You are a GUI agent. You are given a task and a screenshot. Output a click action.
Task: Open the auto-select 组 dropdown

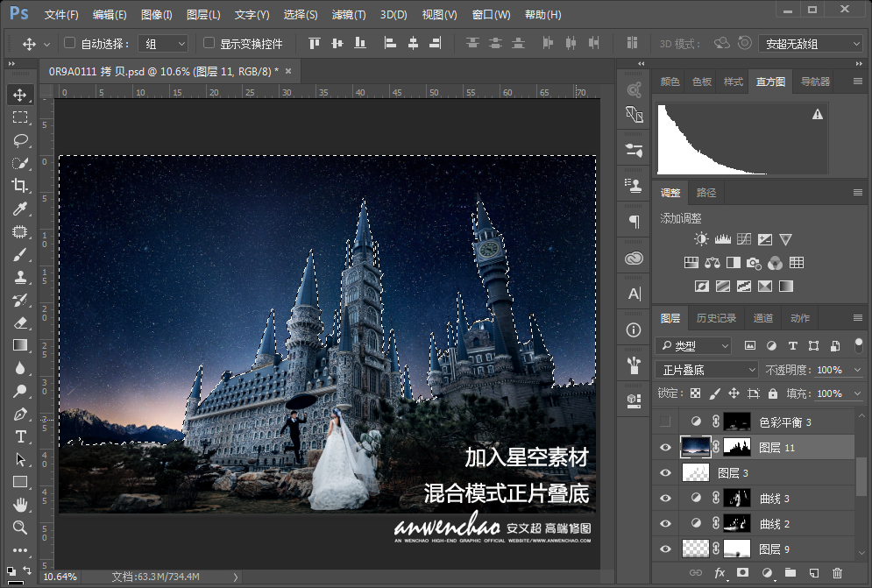[x=164, y=44]
